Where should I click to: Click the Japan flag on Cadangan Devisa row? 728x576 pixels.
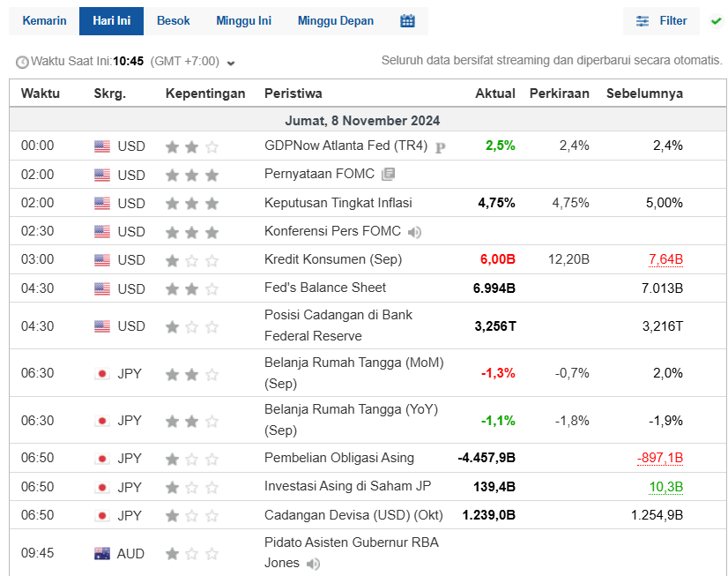tap(101, 514)
